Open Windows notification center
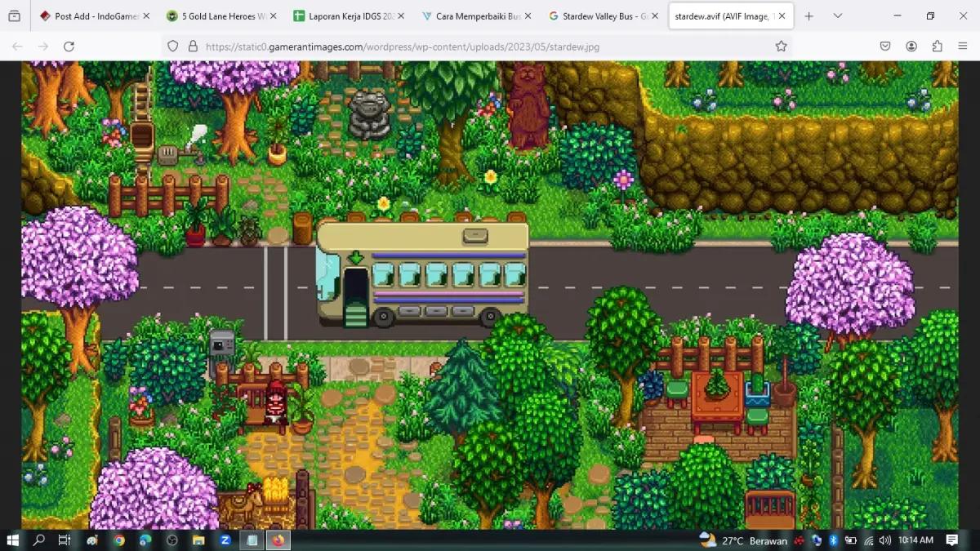This screenshot has height=551, width=980. [952, 540]
